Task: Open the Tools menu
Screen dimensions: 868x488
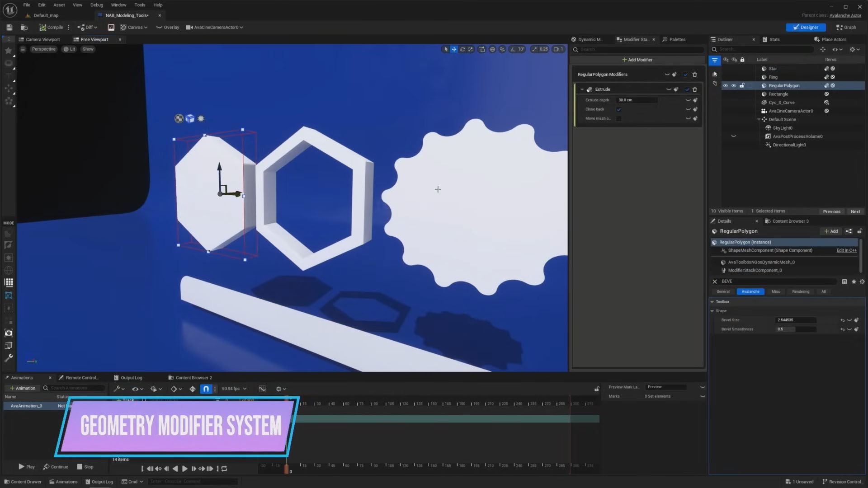Action: pyautogui.click(x=140, y=5)
